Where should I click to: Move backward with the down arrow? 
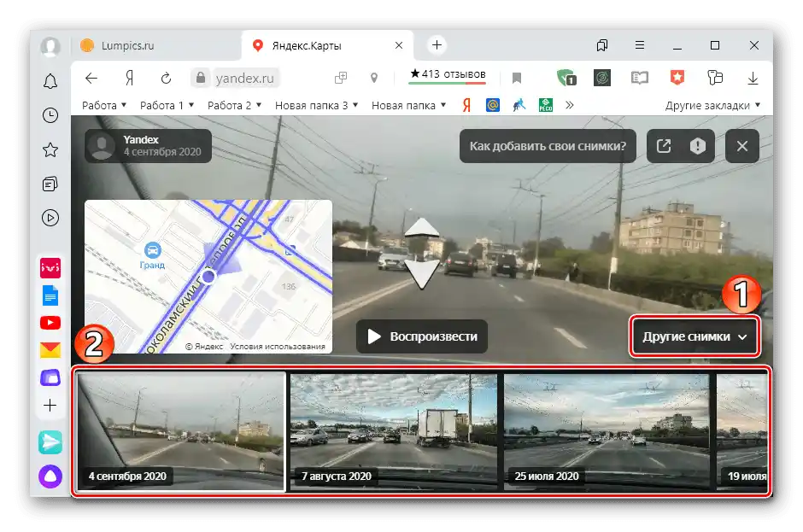(421, 274)
